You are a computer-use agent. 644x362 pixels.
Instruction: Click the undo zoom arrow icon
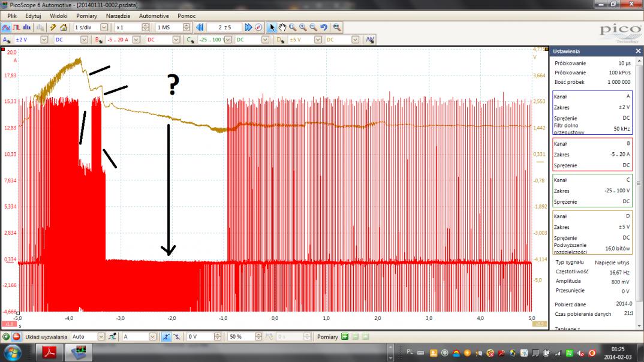pyautogui.click(x=324, y=28)
